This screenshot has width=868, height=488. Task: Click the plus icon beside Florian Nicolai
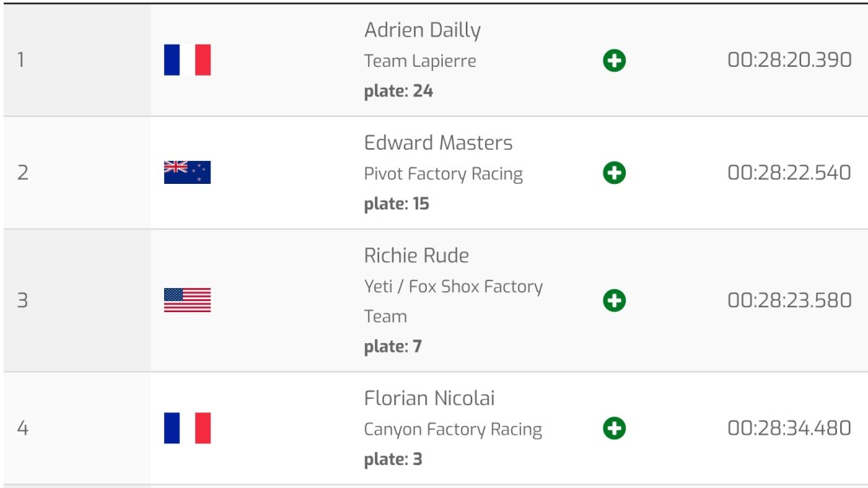[615, 428]
